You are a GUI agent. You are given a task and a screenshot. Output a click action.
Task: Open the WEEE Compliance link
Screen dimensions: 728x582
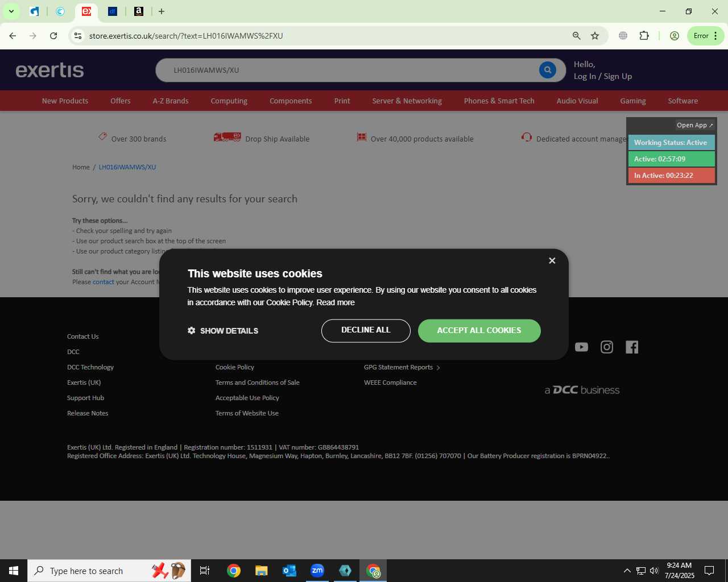coord(390,383)
